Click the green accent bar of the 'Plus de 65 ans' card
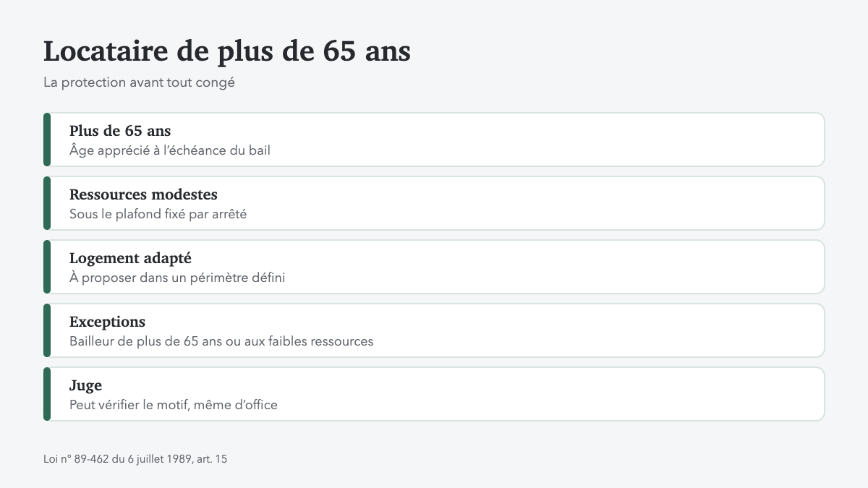The height and width of the screenshot is (488, 868). click(47, 140)
